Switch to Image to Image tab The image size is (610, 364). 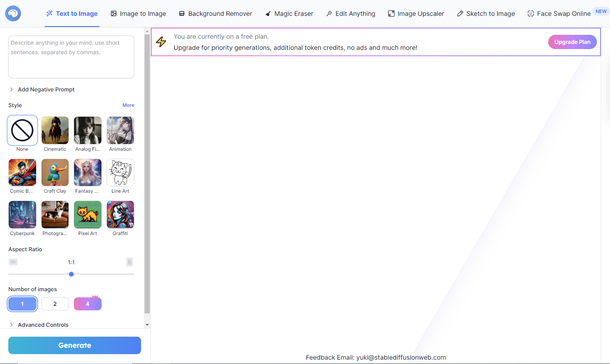click(x=138, y=13)
